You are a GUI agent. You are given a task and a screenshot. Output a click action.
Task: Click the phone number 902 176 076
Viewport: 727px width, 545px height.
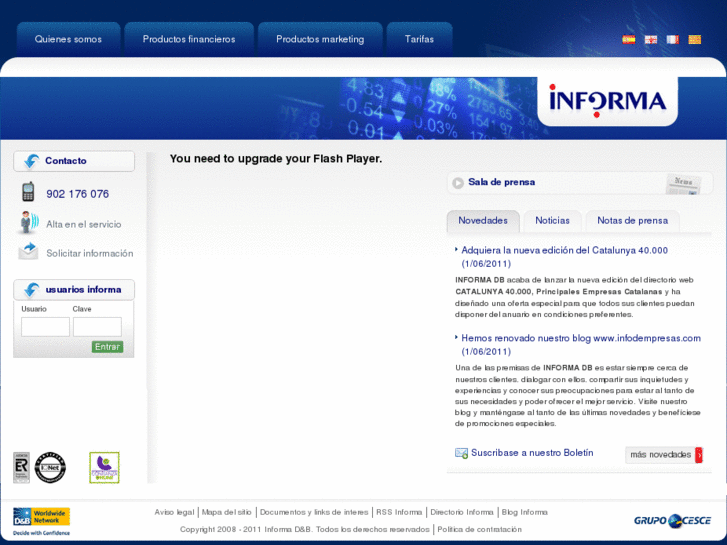point(77,194)
